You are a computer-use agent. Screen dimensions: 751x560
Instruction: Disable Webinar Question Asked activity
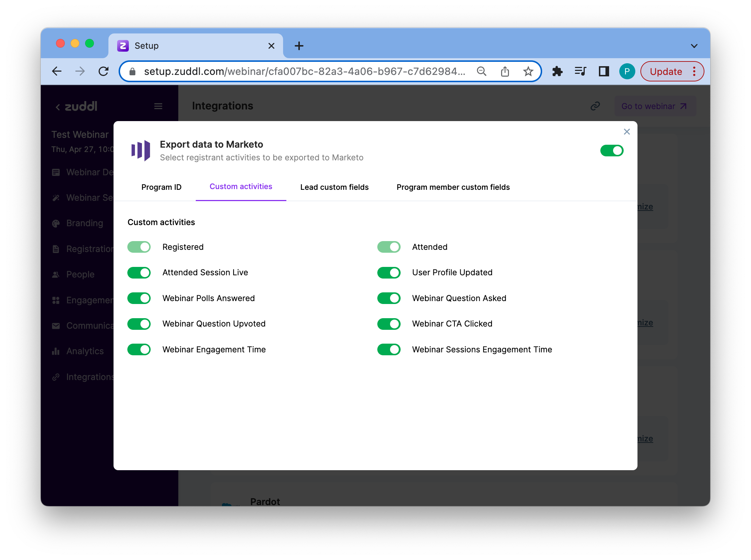389,298
